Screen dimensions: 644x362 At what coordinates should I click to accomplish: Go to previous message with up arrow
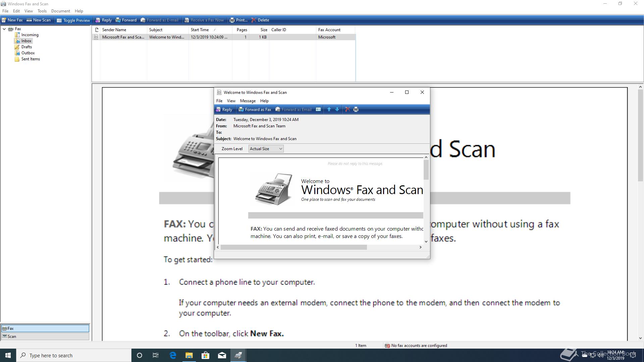(x=329, y=110)
